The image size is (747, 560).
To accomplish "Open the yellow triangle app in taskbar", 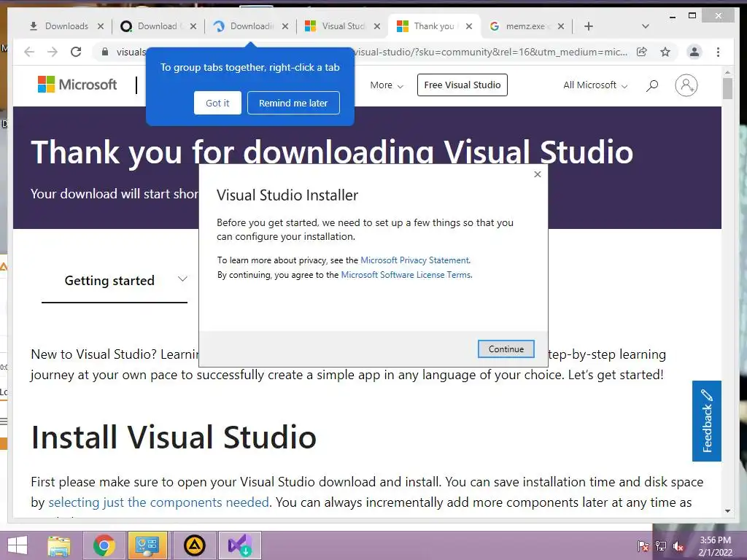I will point(194,545).
